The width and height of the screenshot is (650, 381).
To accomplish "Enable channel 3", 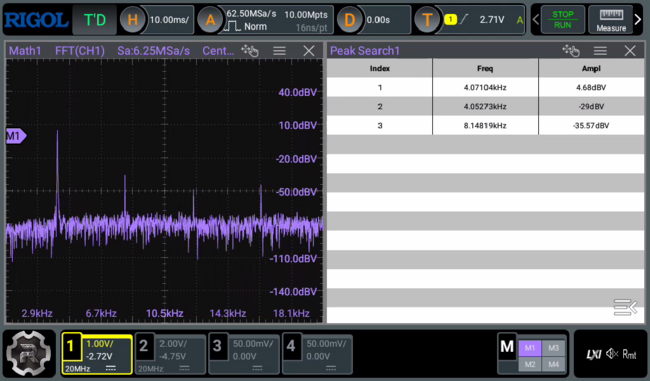I will point(244,354).
